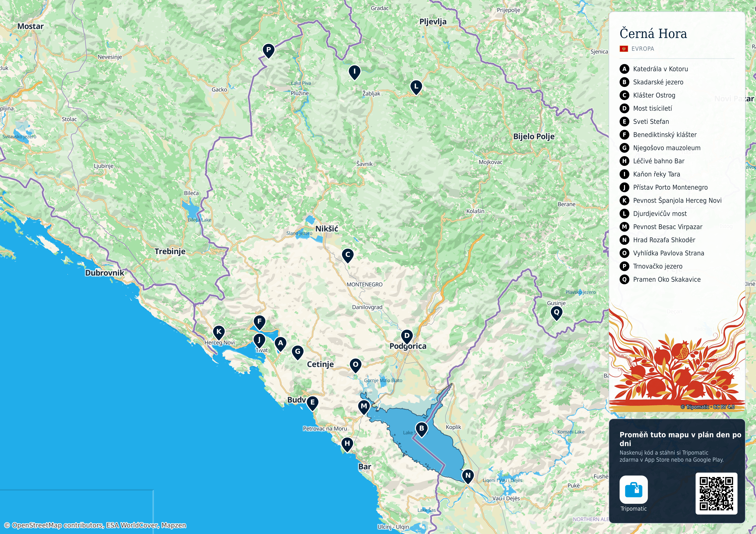Viewport: 756px width, 534px height.
Task: Select map pin O west of Podgorica
Action: (x=356, y=365)
